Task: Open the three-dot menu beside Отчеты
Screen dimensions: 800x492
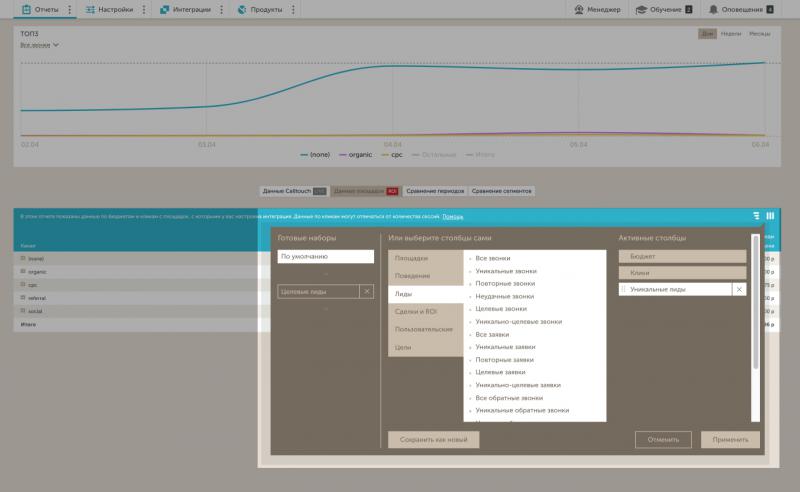Action: [x=69, y=9]
